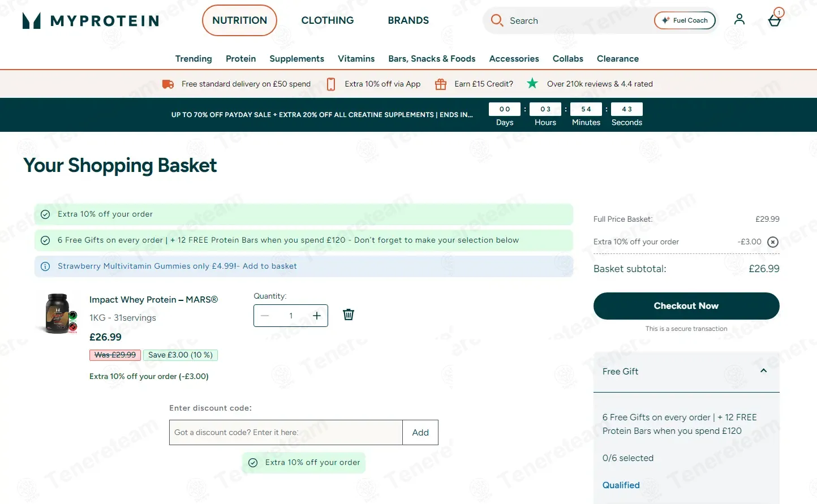Screen dimensions: 817x504
Task: Collapse the Free Gift panel chevron
Action: (763, 371)
